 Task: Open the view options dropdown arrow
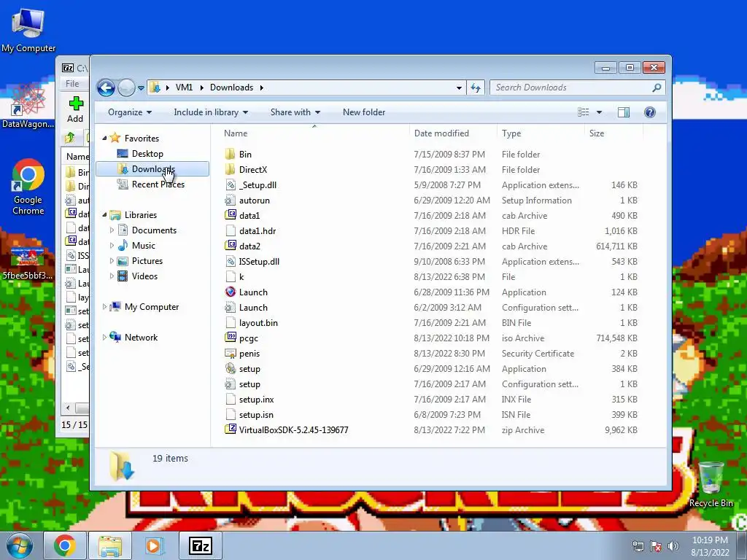pos(600,112)
